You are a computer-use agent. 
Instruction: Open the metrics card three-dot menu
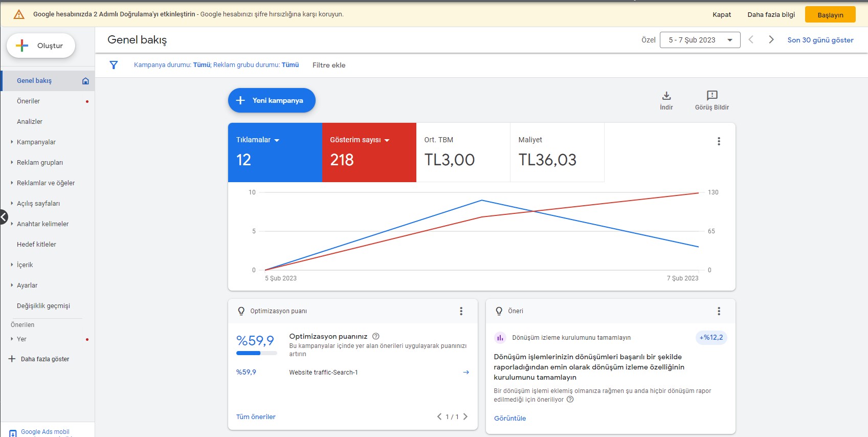point(719,141)
